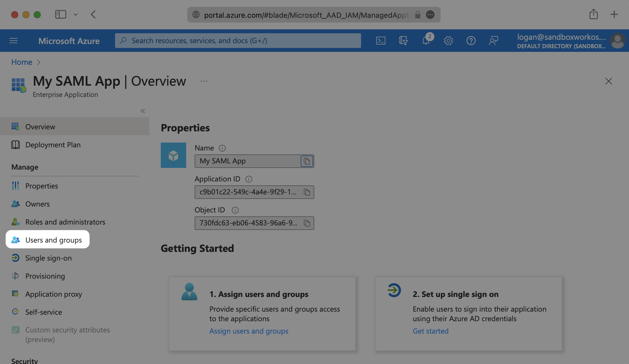This screenshot has height=364, width=629.
Task: Expand Safari sidebar dropdown chevron
Action: (x=76, y=15)
